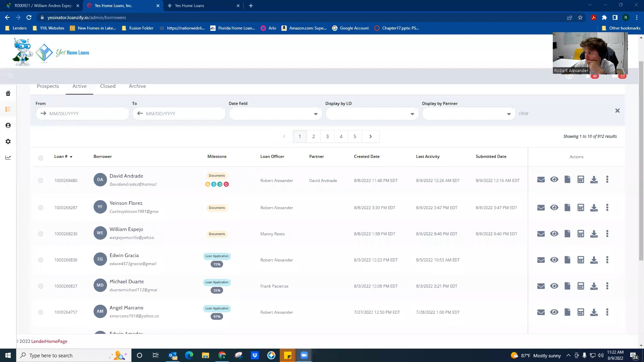Select the Yeinson Florez row checkbox
This screenshot has height=362, width=644.
(41, 207)
